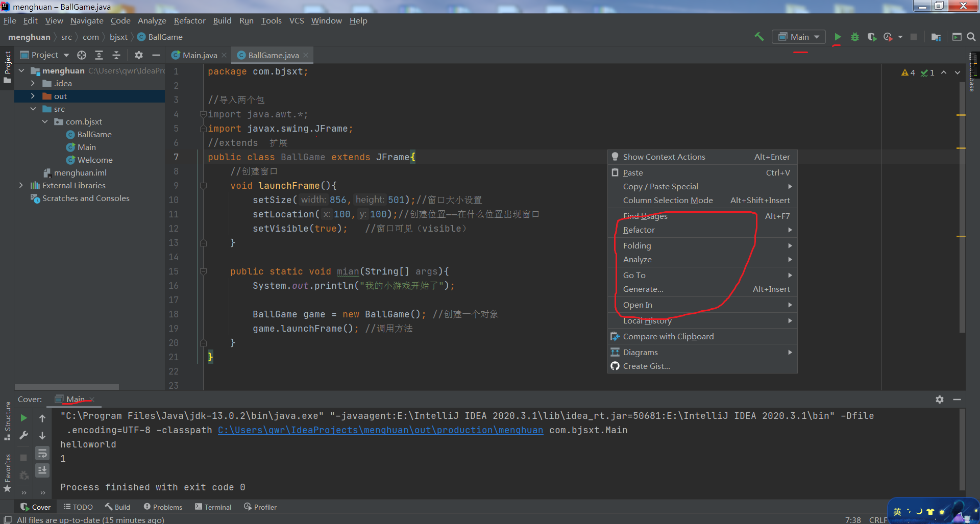This screenshot has width=980, height=524.
Task: Open the Structure tool window
Action: [8, 421]
